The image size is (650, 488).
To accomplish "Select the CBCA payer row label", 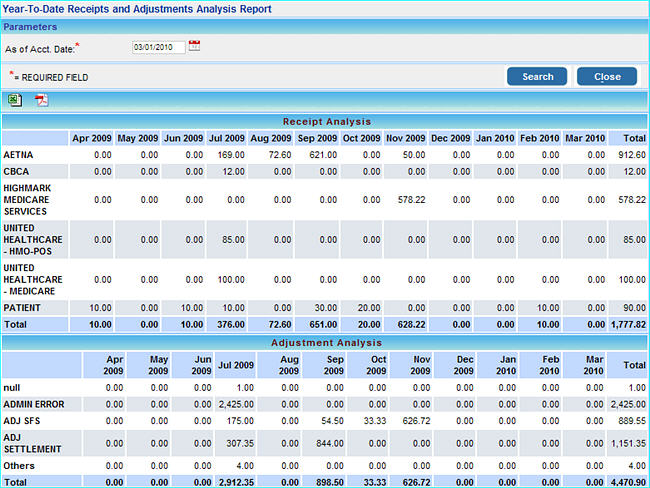I will (x=17, y=171).
